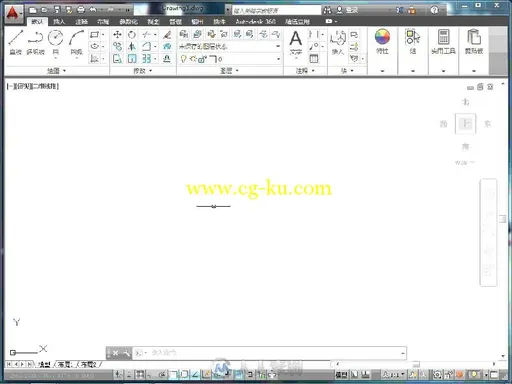This screenshot has height=384, width=512.
Task: Open the Group (组) panel button
Action: click(413, 41)
